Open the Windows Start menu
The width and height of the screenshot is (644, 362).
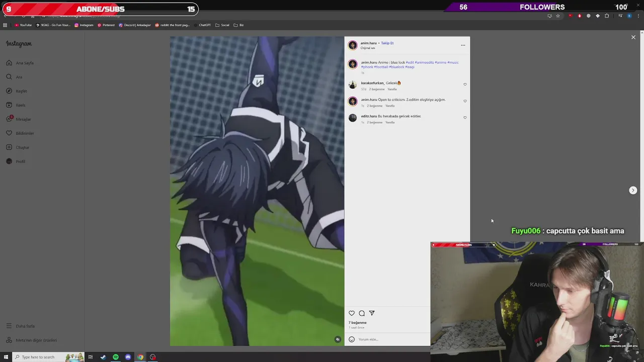(5, 357)
